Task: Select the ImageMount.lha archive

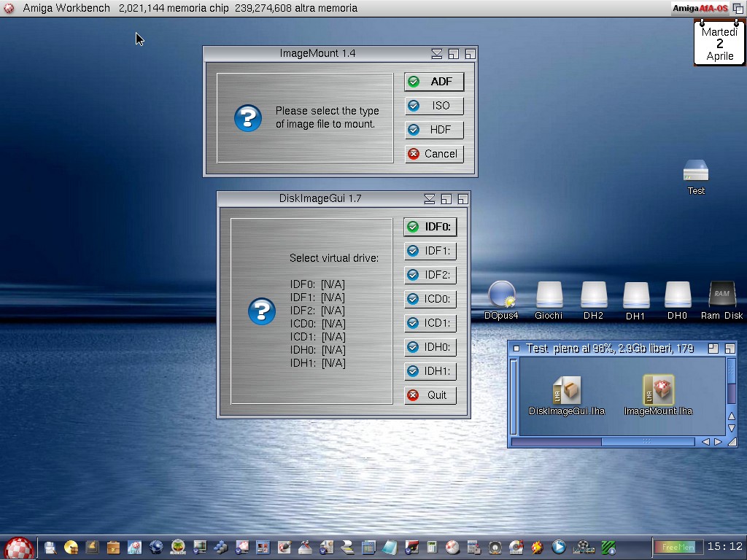Action: (658, 392)
